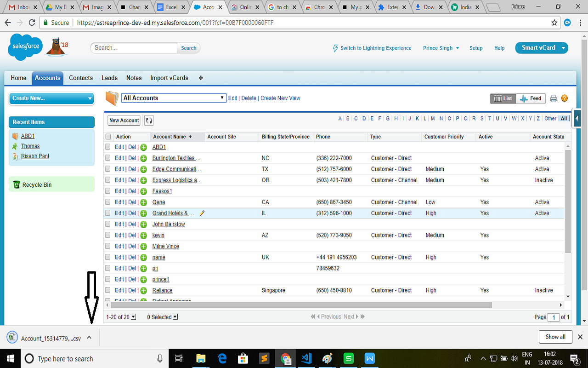Image resolution: width=588 pixels, height=368 pixels.
Task: Click the Page number input field
Action: tap(554, 316)
